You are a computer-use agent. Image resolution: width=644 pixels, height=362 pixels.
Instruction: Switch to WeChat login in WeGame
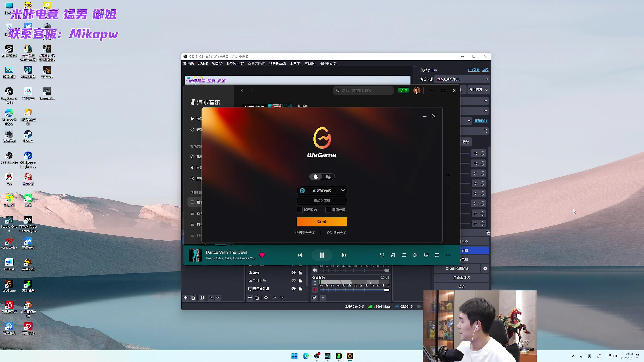pos(328,177)
